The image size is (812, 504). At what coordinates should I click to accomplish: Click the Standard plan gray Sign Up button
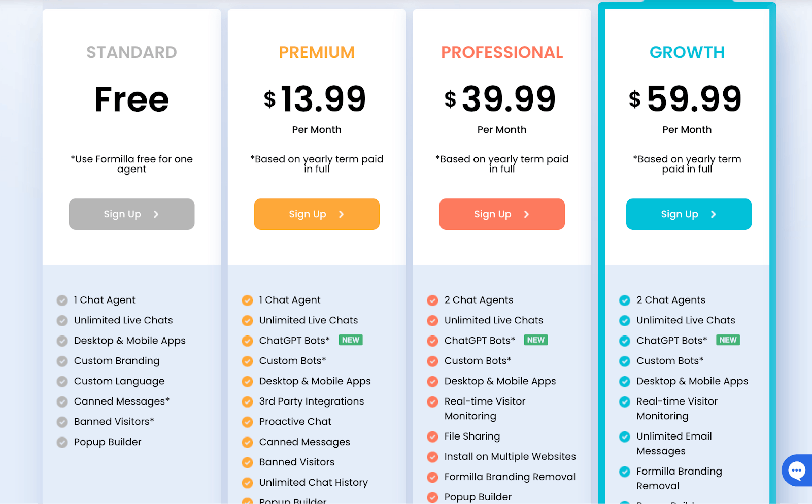131,214
